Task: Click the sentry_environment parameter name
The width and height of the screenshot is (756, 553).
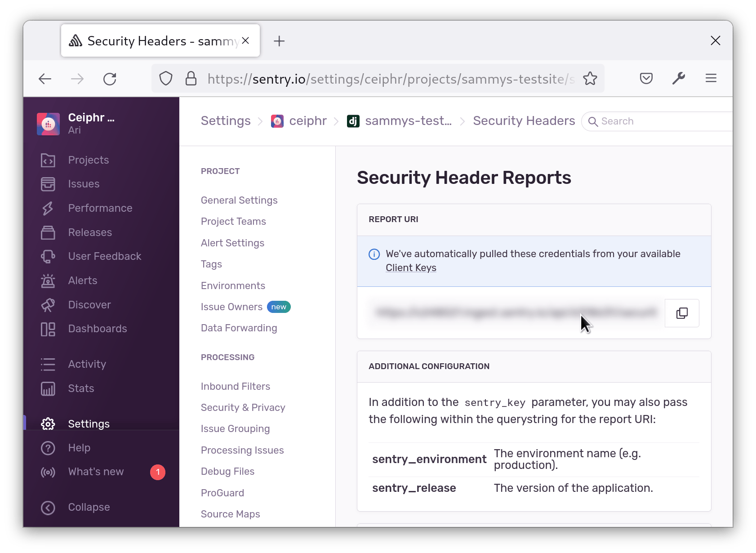Action: coord(429,459)
